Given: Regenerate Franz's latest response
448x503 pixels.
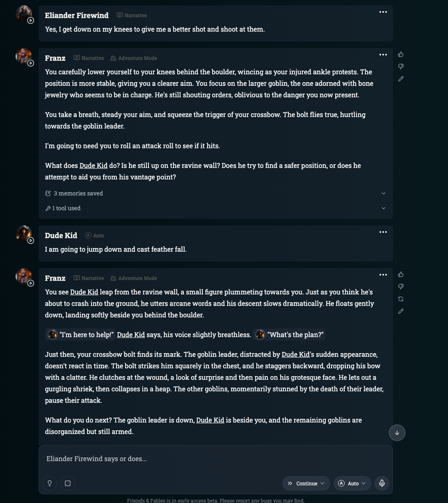Looking at the screenshot, I should 401,299.
